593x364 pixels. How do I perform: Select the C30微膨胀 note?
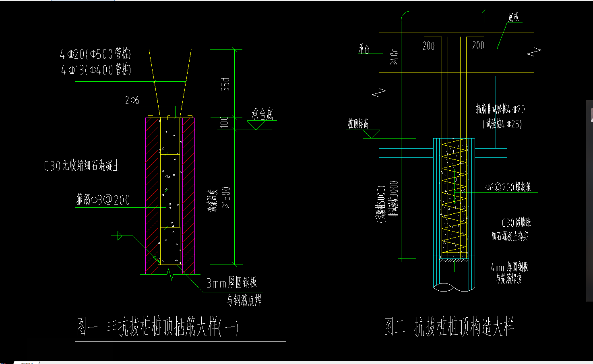pos(517,222)
